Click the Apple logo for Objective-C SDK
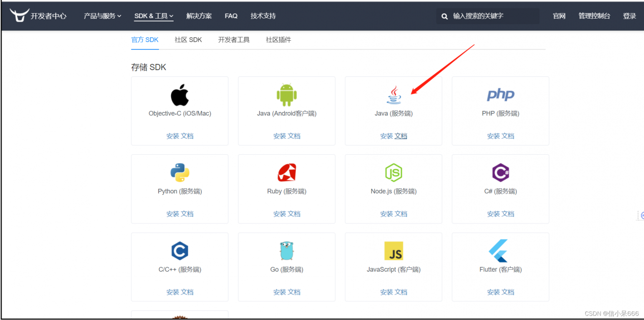 click(x=180, y=95)
